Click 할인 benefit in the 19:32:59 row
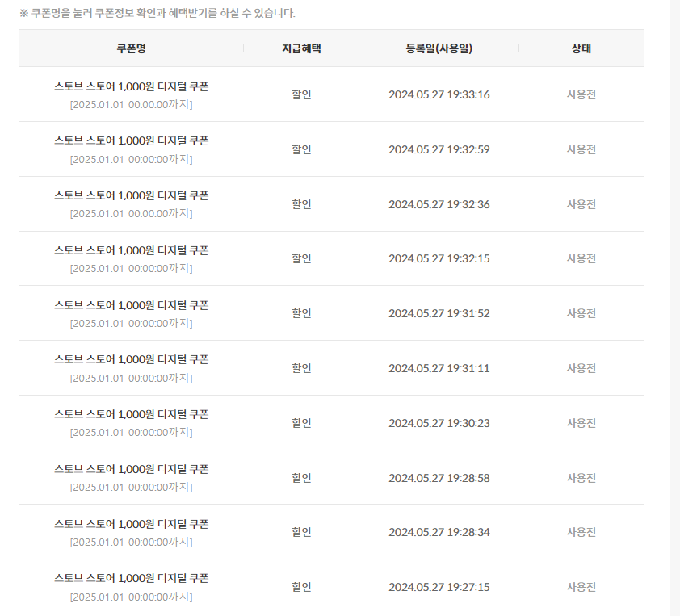 301,149
